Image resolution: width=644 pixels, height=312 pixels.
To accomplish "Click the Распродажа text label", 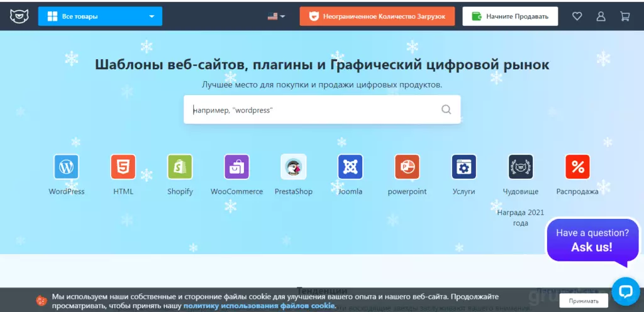I will (x=577, y=192).
